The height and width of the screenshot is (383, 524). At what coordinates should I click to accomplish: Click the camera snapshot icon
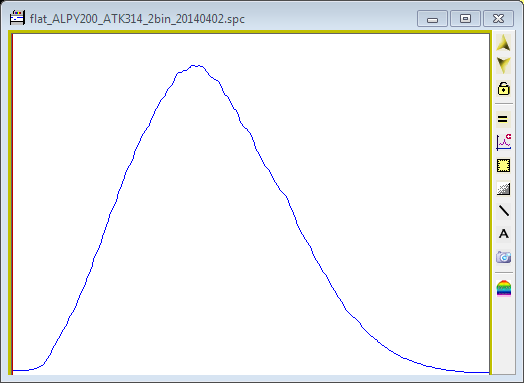[504, 257]
